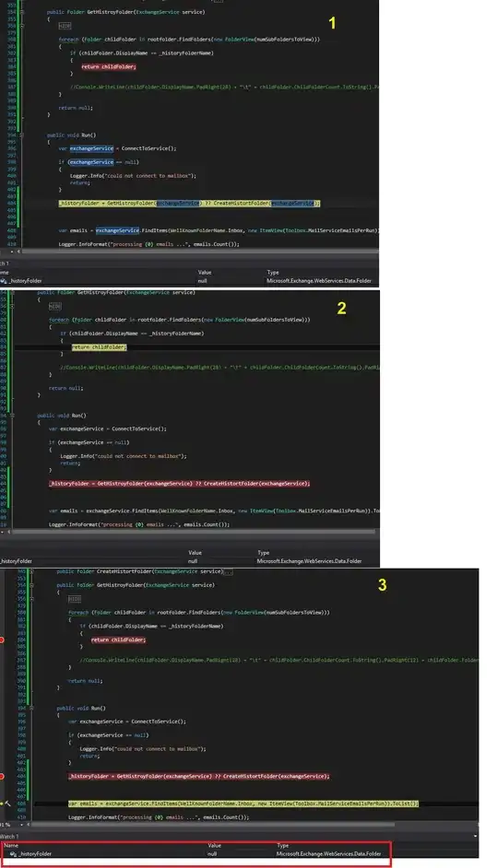Screen dimensions: 498x868
Task: Click commented Console.WriteLine line in screenshot 3
Action: [x=279, y=660]
